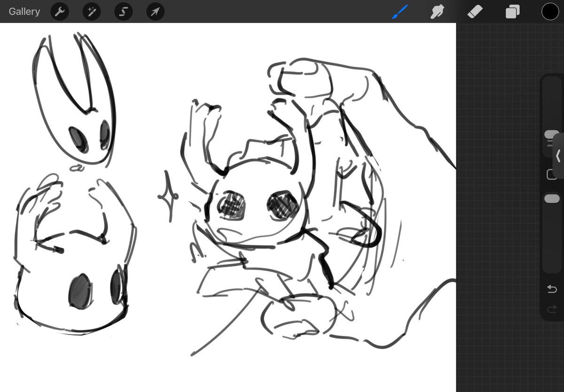The width and height of the screenshot is (564, 392).
Task: Select the Smudge tool
Action: click(x=438, y=12)
